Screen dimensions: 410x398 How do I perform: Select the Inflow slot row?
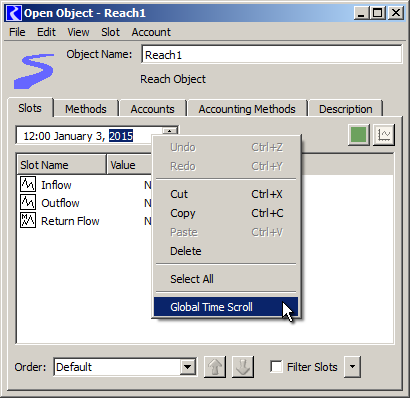[x=85, y=185]
